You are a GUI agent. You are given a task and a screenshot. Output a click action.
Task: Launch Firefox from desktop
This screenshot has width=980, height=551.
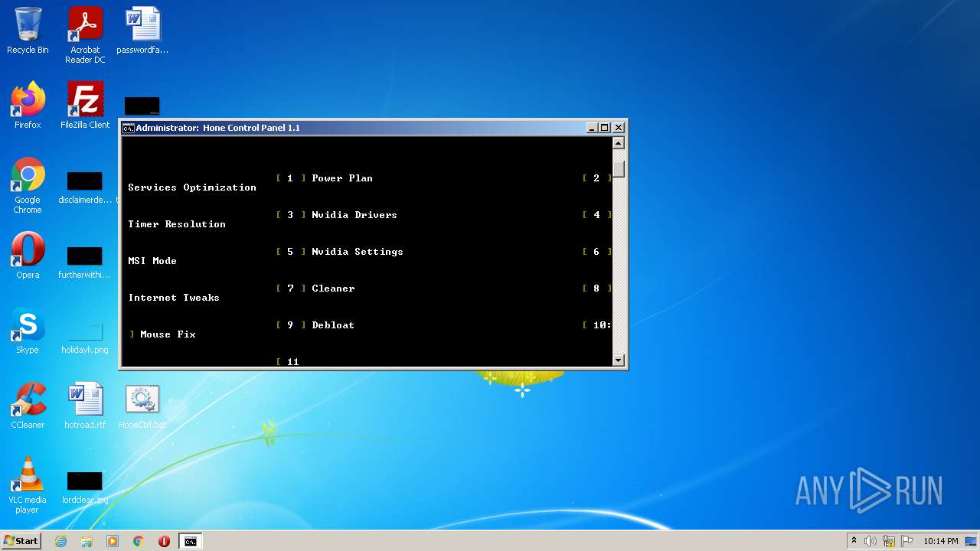(28, 106)
